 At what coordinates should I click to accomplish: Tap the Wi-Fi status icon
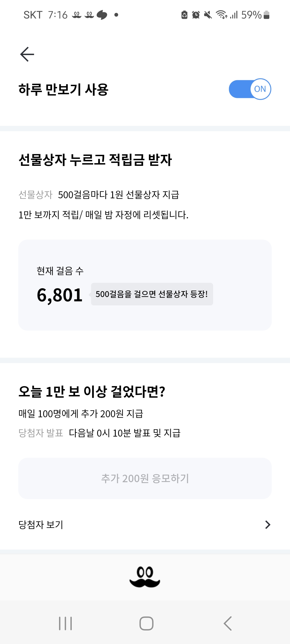(x=222, y=15)
